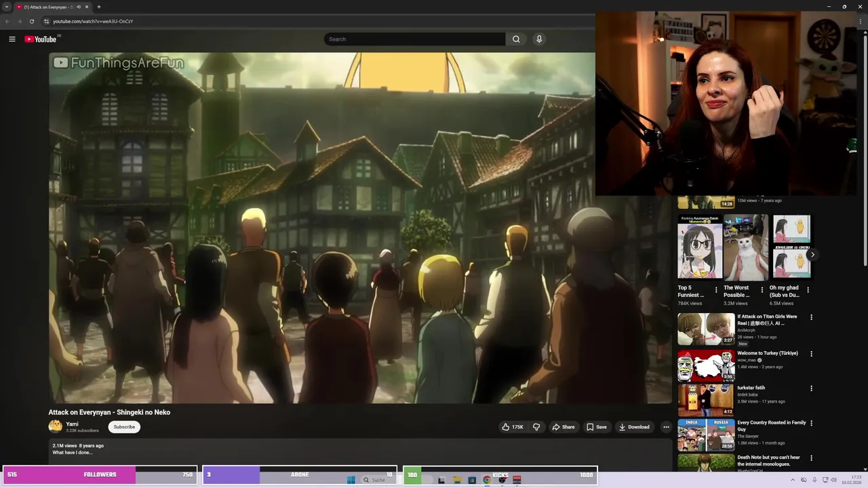Open options for "Every Country Roasted" video
This screenshot has width=868, height=488.
811,423
